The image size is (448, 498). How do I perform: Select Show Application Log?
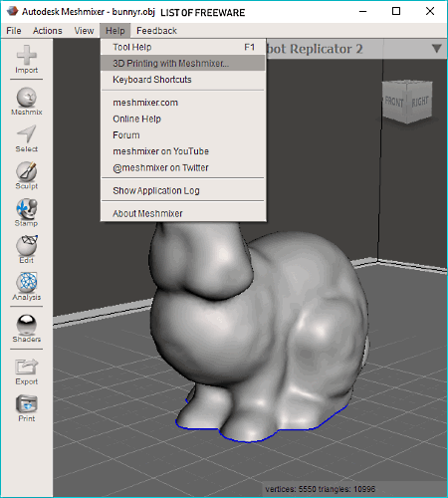coord(183,191)
